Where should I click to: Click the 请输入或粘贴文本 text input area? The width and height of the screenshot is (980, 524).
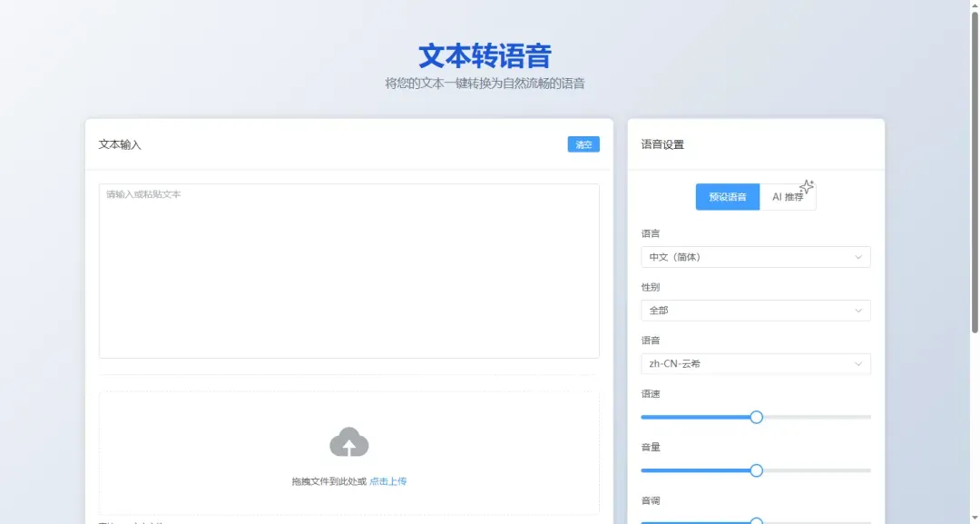(349, 270)
